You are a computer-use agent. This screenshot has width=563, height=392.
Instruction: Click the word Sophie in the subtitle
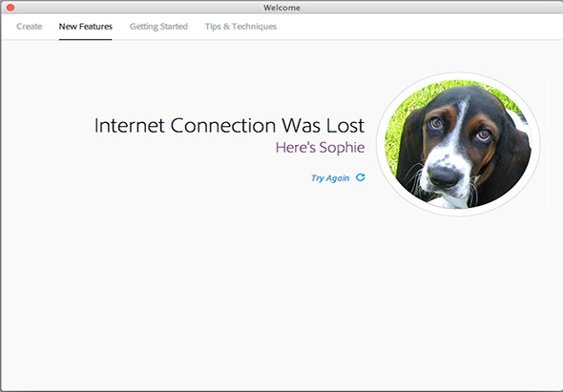343,148
